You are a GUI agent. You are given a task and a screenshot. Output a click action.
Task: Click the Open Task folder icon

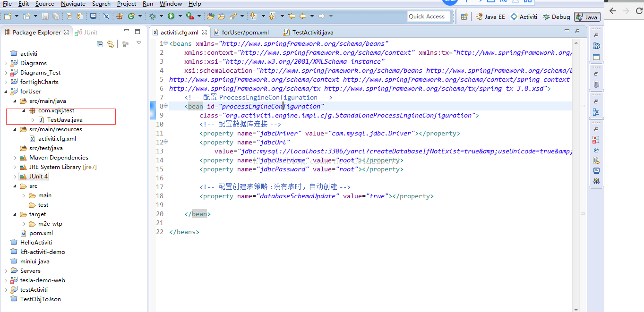pos(221,16)
